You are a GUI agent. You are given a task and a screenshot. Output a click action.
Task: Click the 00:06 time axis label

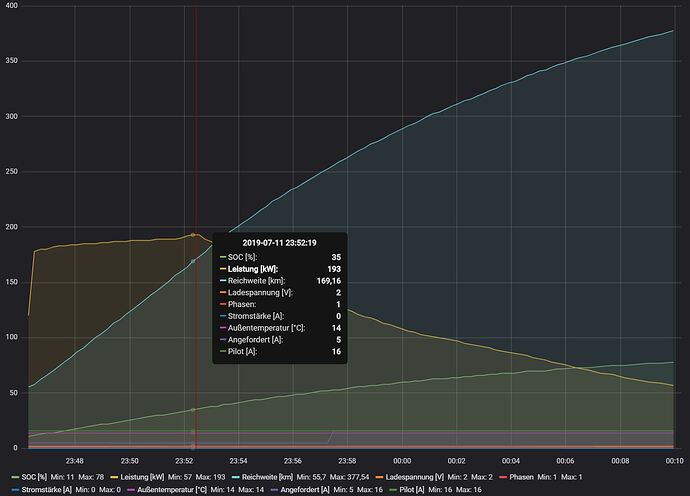(x=565, y=461)
